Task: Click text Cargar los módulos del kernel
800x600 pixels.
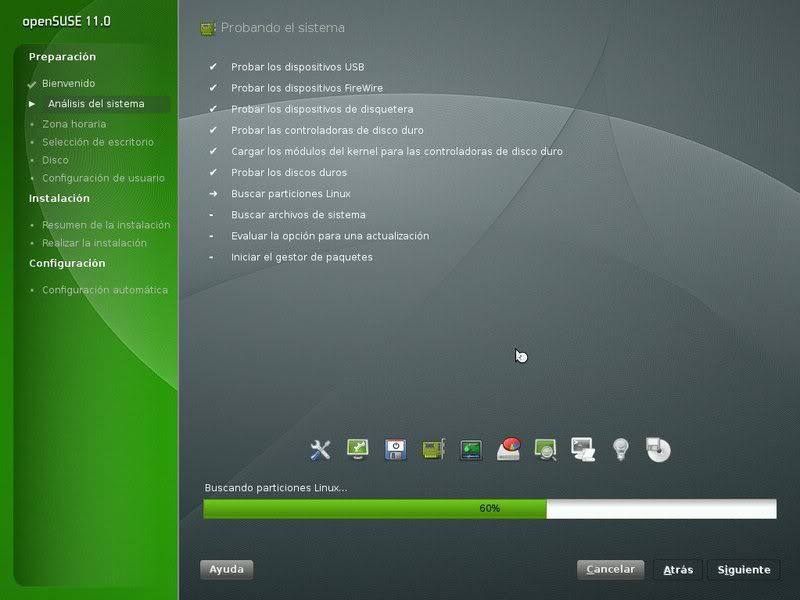Action: (396, 151)
